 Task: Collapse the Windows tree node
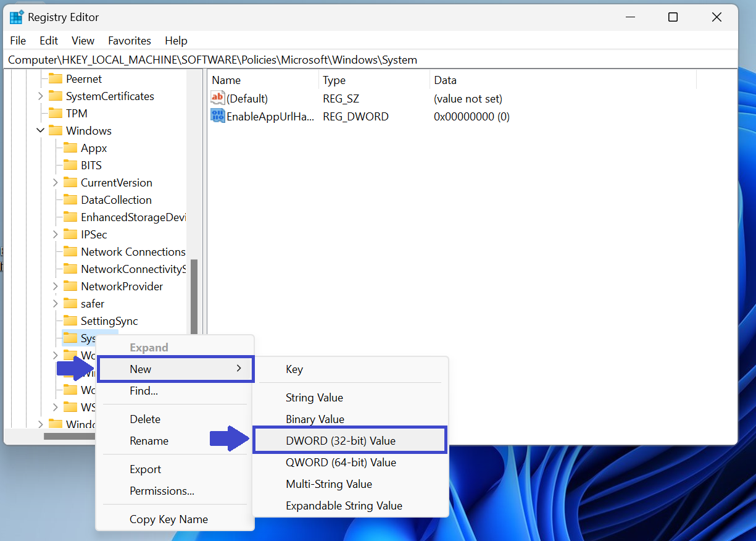tap(41, 131)
